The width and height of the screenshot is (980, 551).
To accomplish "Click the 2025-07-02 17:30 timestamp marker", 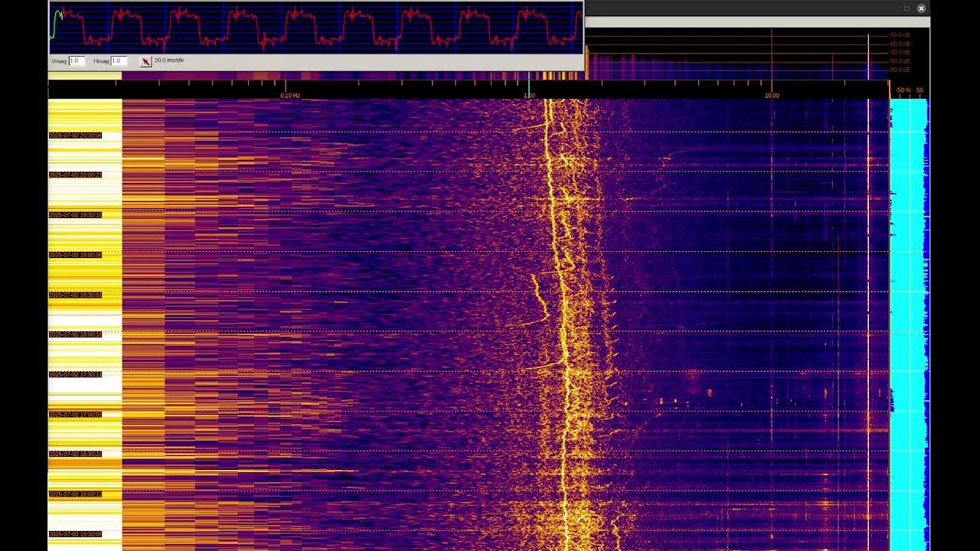I will 75,374.
